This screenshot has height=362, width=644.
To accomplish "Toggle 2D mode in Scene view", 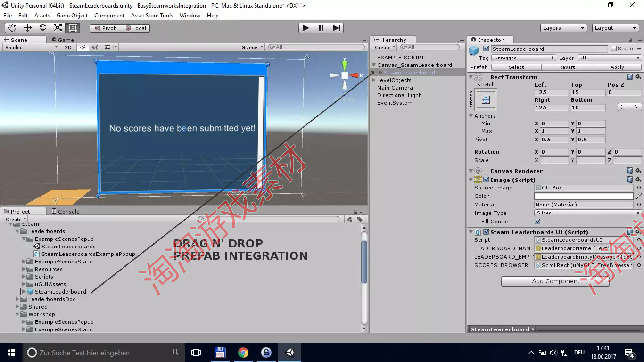I will pyautogui.click(x=68, y=47).
